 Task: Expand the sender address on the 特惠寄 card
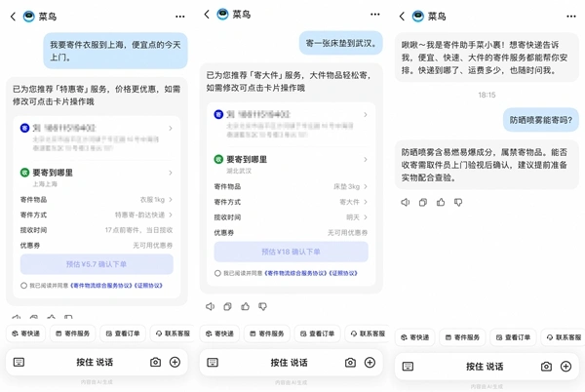tap(97, 137)
